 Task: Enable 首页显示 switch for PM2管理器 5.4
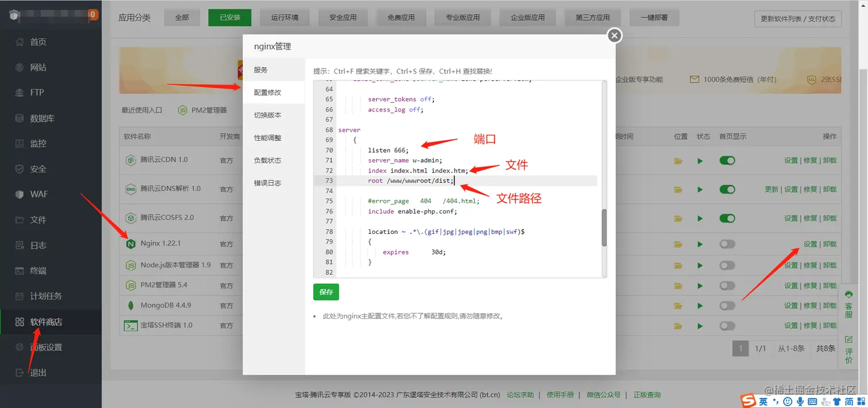(x=727, y=286)
